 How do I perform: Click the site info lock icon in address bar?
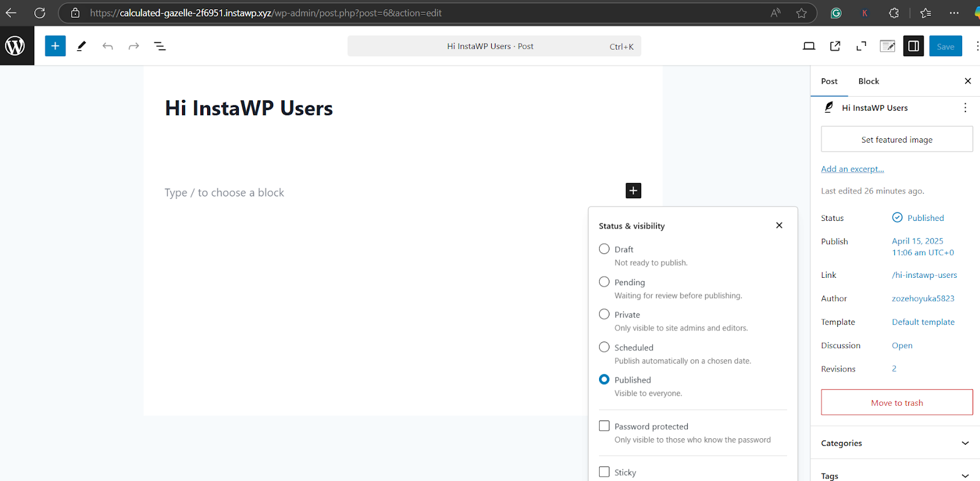point(75,13)
